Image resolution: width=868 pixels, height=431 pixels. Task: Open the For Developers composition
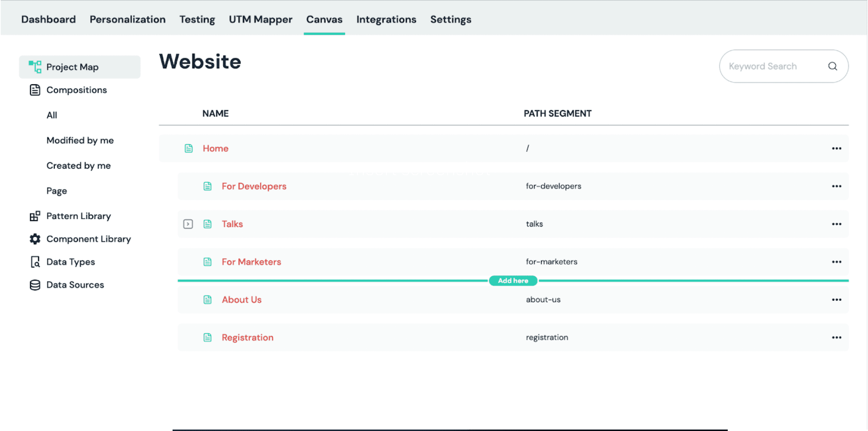[x=254, y=186]
